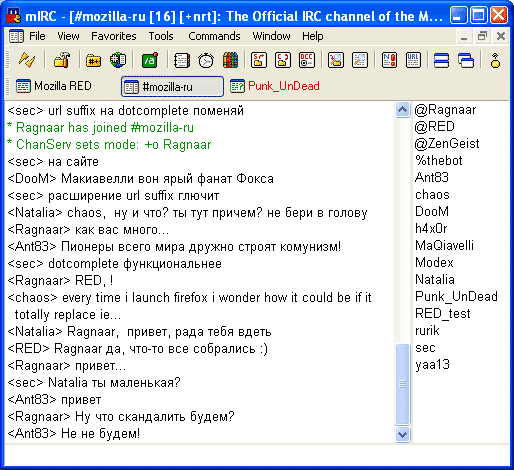
Task: Click the Connect lightning bolt icon
Action: click(27, 60)
